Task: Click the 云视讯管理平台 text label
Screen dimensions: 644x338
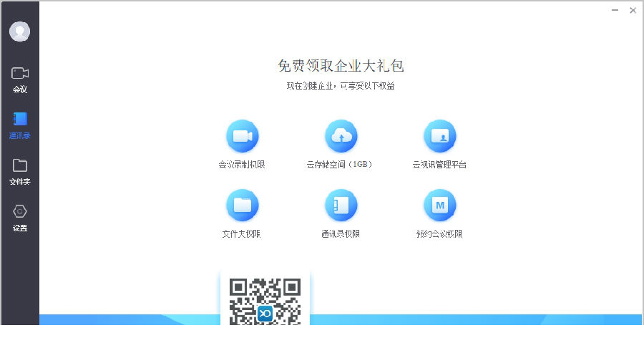Action: 439,165
